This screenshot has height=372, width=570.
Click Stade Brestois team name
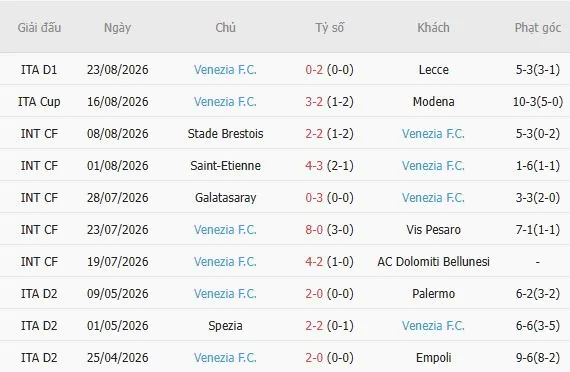coord(225,133)
